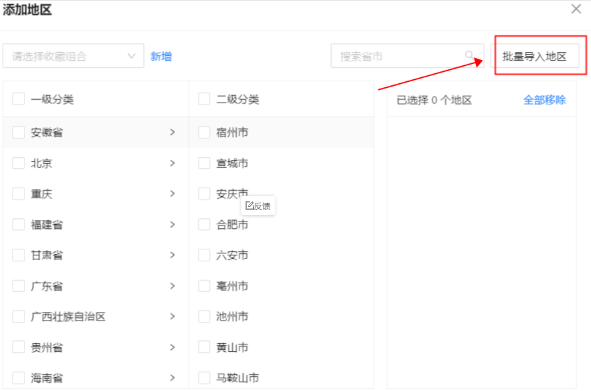Click the 新增 link
The height and width of the screenshot is (391, 591).
click(161, 57)
